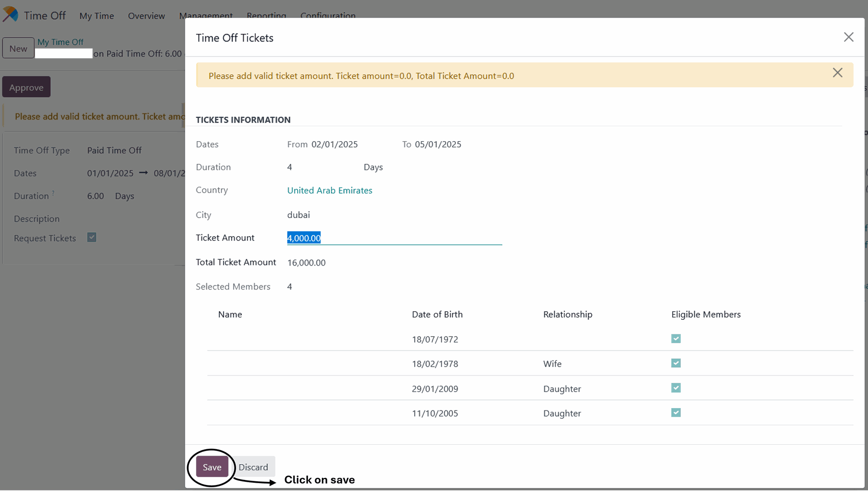The image size is (868, 494).
Task: Untick eligible member born 18/07/1972
Action: coord(676,339)
